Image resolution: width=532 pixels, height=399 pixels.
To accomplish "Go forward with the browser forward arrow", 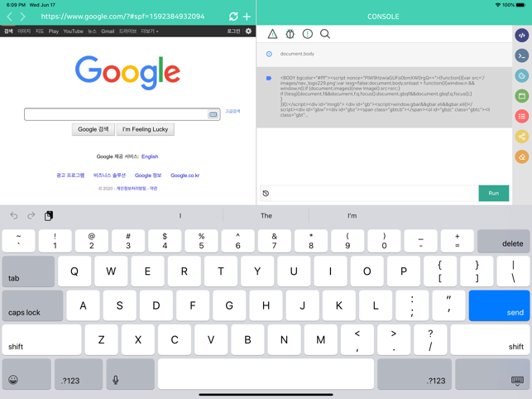I will point(22,17).
